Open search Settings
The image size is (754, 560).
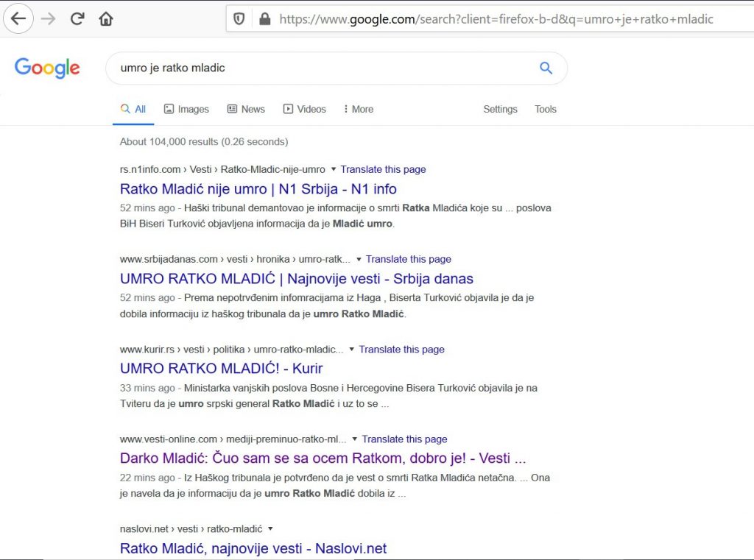coord(500,109)
